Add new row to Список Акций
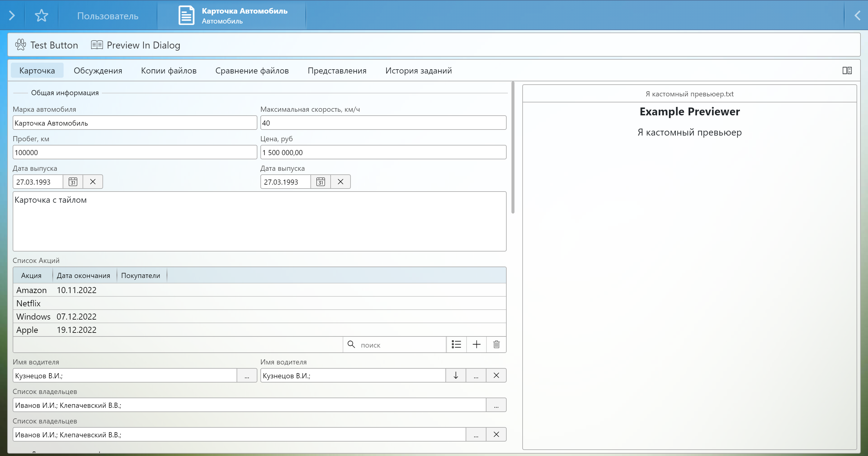Viewport: 868px width, 456px height. (x=476, y=345)
